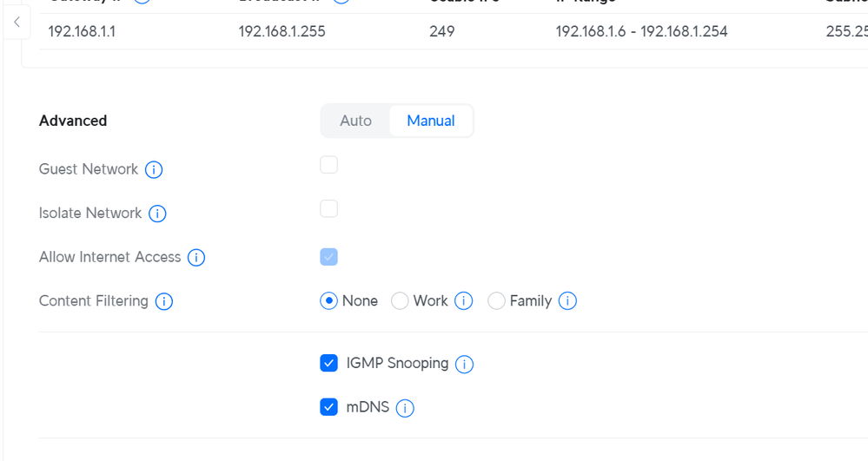This screenshot has height=461, width=868.
Task: Open the Isolate Network info tooltip icon
Action: 157,214
